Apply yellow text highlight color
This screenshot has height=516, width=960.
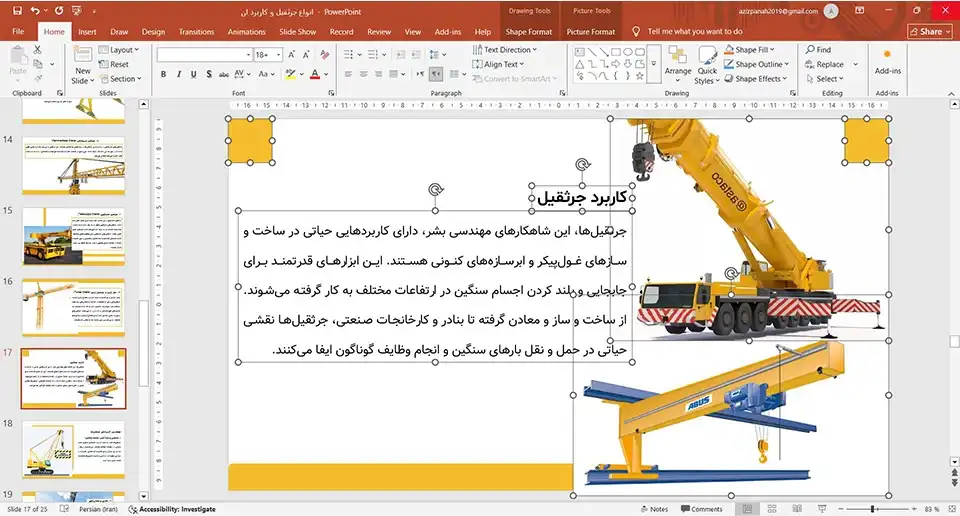point(290,74)
